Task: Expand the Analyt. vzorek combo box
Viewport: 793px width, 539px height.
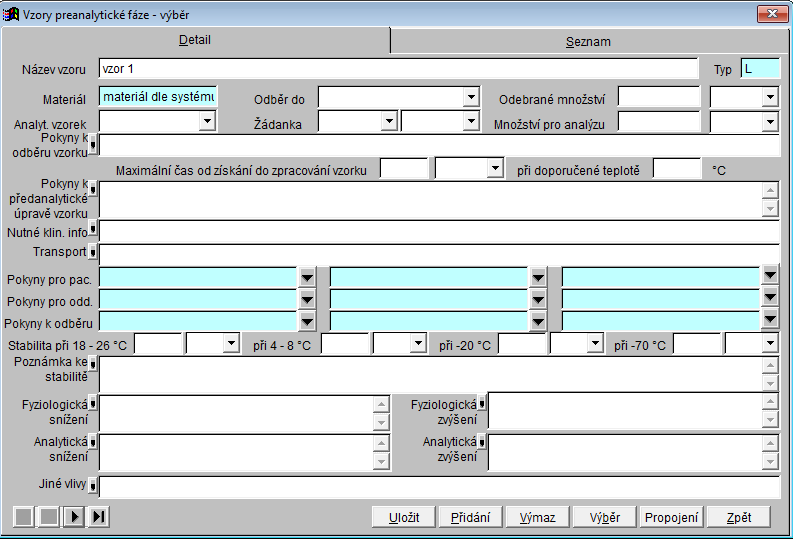Action: tap(207, 121)
